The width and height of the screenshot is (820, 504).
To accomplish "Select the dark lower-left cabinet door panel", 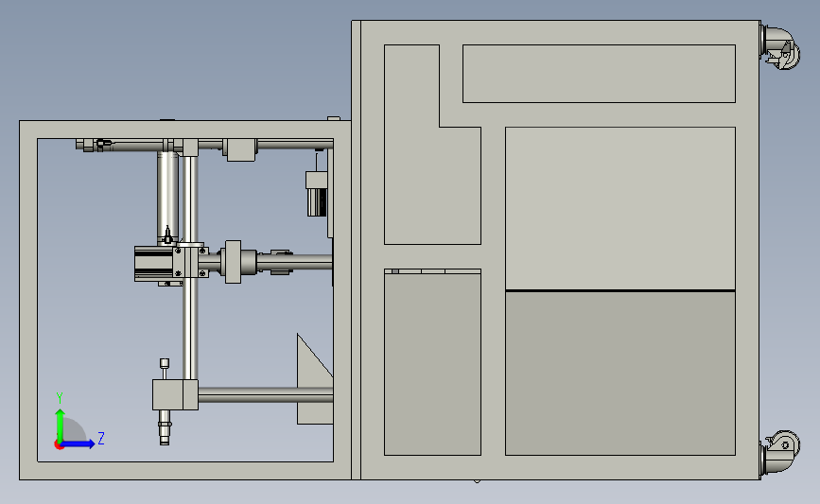I will click(x=432, y=364).
